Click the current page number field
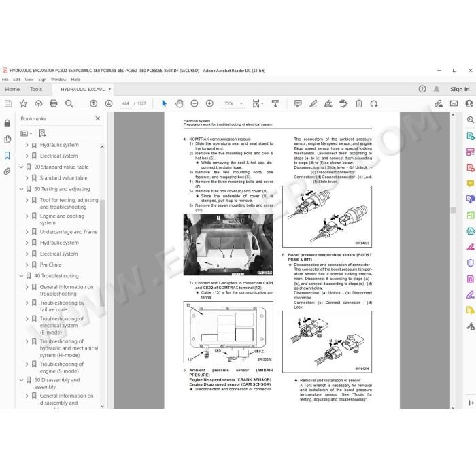This screenshot has width=476, height=476. coord(126,103)
